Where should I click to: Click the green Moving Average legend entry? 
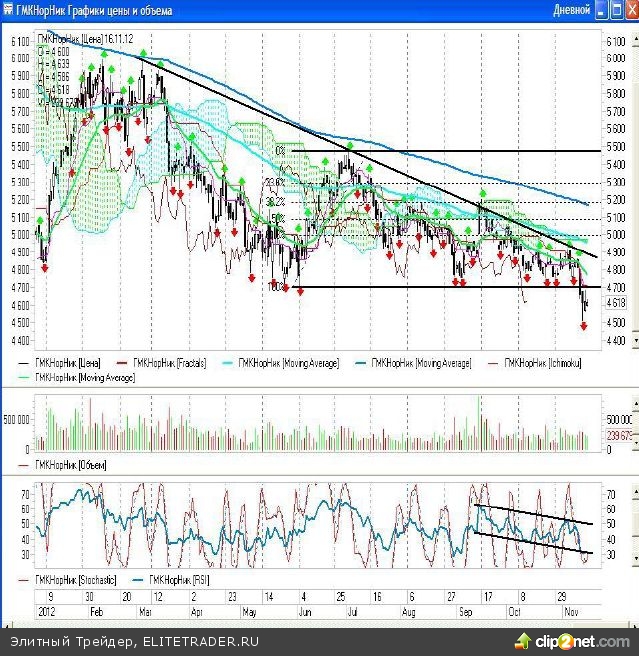pos(85,378)
